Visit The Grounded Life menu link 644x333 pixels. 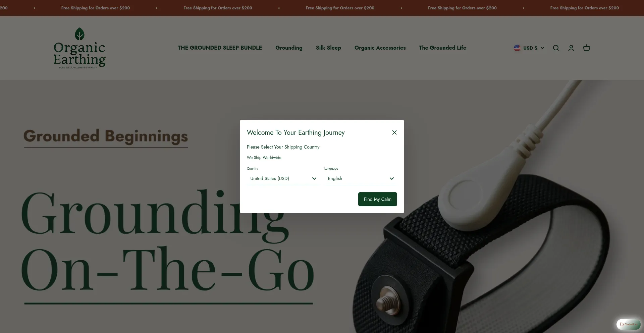(x=442, y=48)
